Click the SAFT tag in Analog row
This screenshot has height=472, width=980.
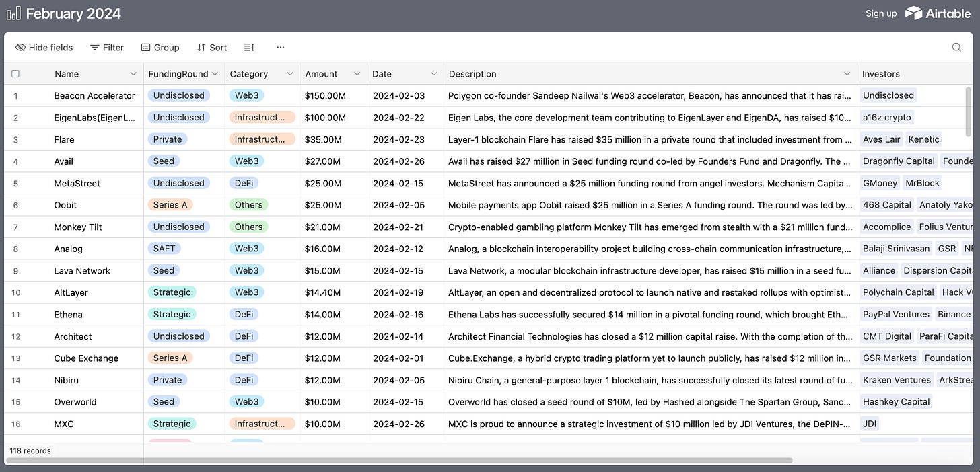point(164,248)
